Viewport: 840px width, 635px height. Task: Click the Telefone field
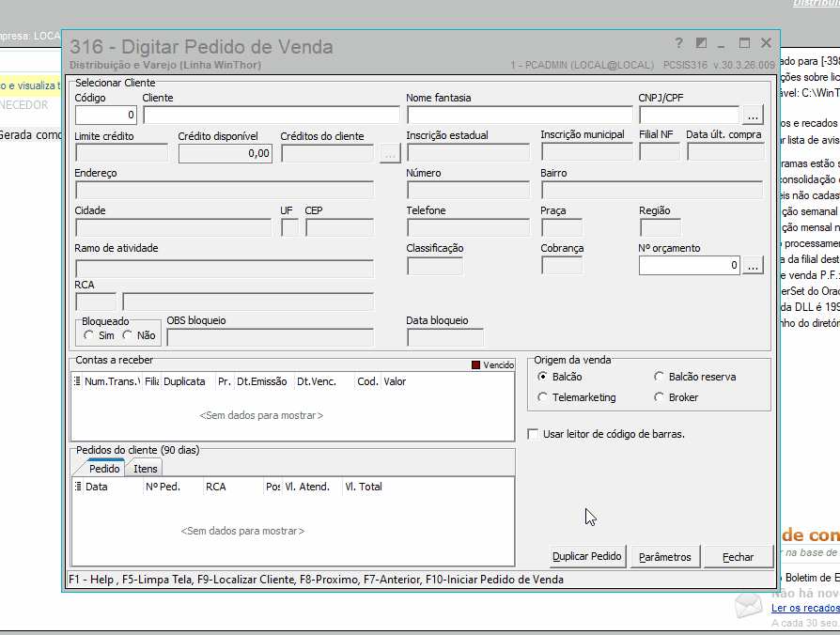pos(468,227)
